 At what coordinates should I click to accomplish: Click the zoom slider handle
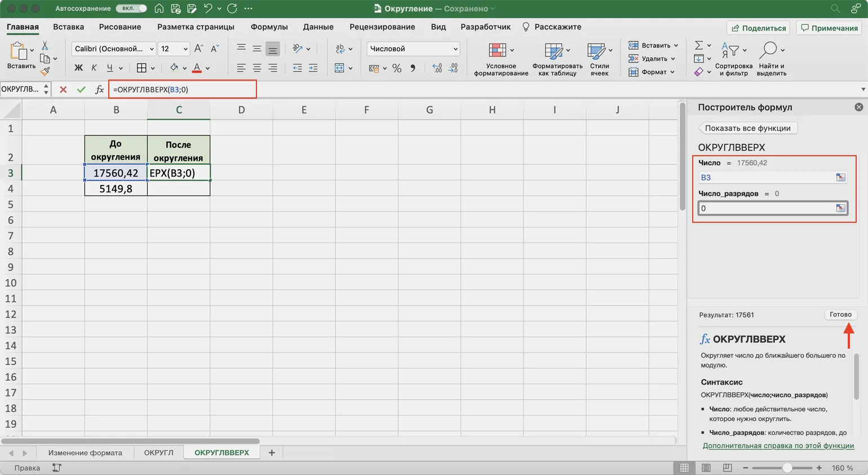(x=787, y=468)
